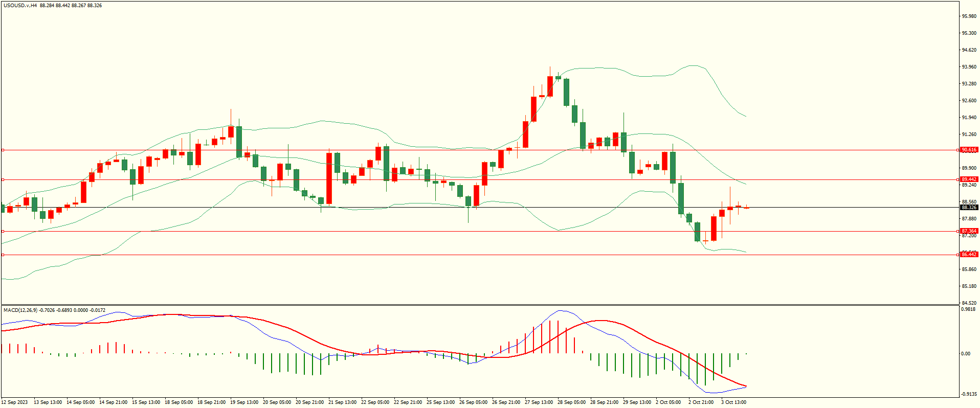Click the 22 Sep 21:00 time label
Viewport: 980px width, 408px height.
(x=408, y=402)
